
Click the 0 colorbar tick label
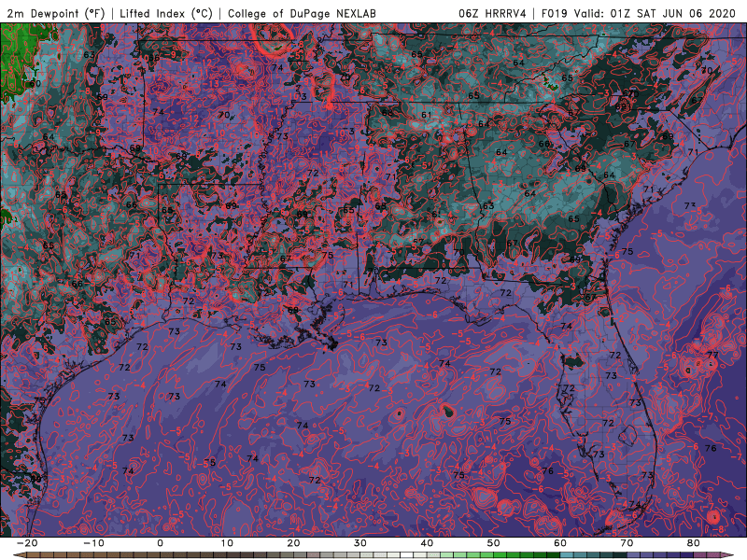[x=160, y=543]
